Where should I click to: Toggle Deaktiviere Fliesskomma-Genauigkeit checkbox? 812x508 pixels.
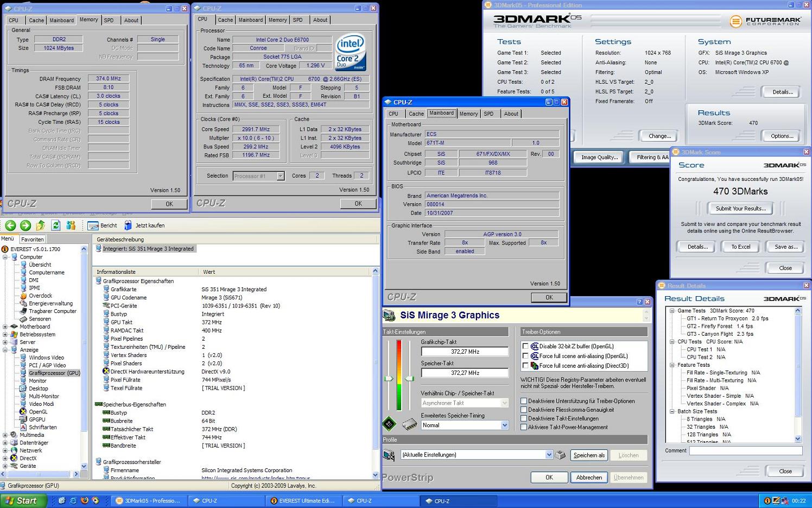[x=524, y=410]
